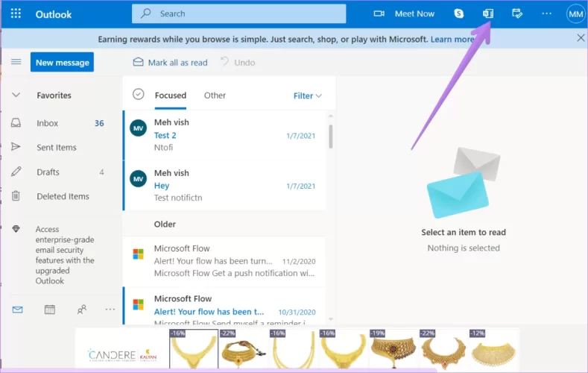Toggle the hamburger navigation pane icon

[x=16, y=62]
